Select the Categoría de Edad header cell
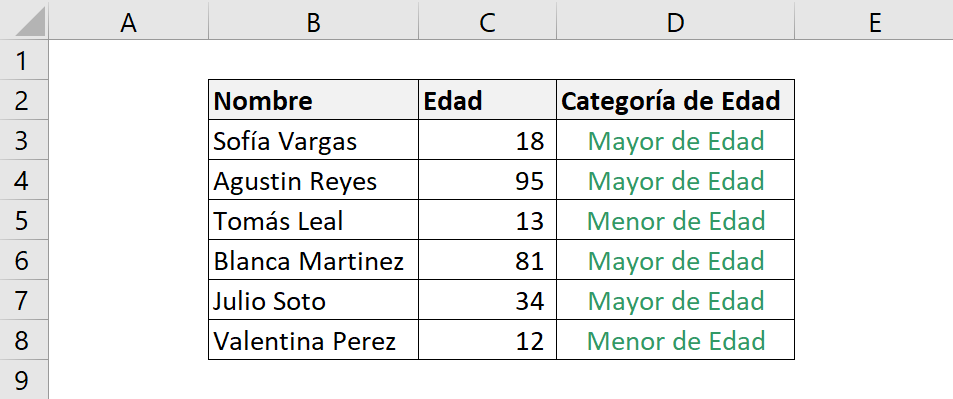This screenshot has height=399, width=953. click(x=675, y=100)
